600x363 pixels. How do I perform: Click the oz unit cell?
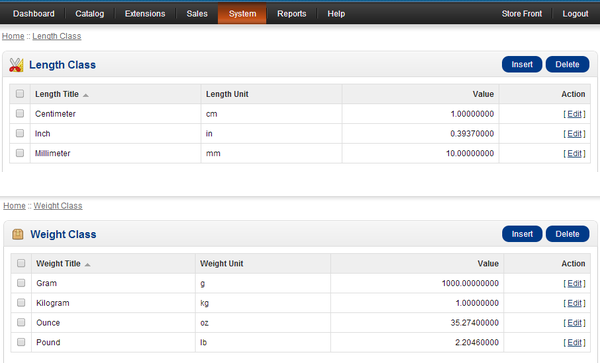(x=263, y=323)
